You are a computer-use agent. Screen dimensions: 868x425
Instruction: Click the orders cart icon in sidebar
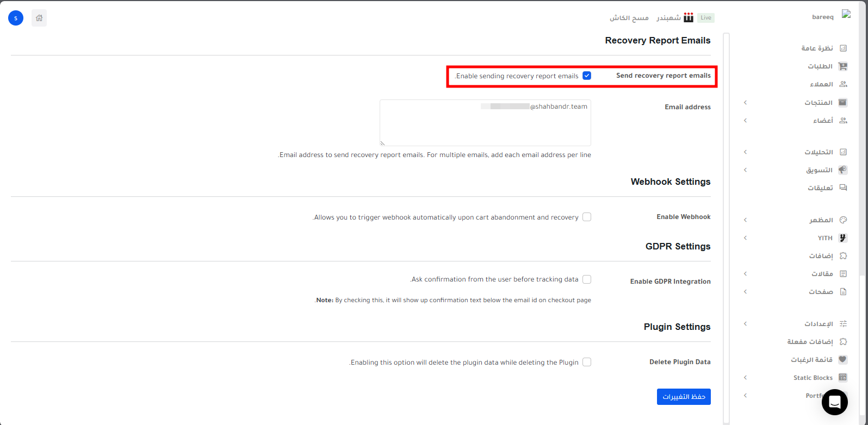[843, 66]
